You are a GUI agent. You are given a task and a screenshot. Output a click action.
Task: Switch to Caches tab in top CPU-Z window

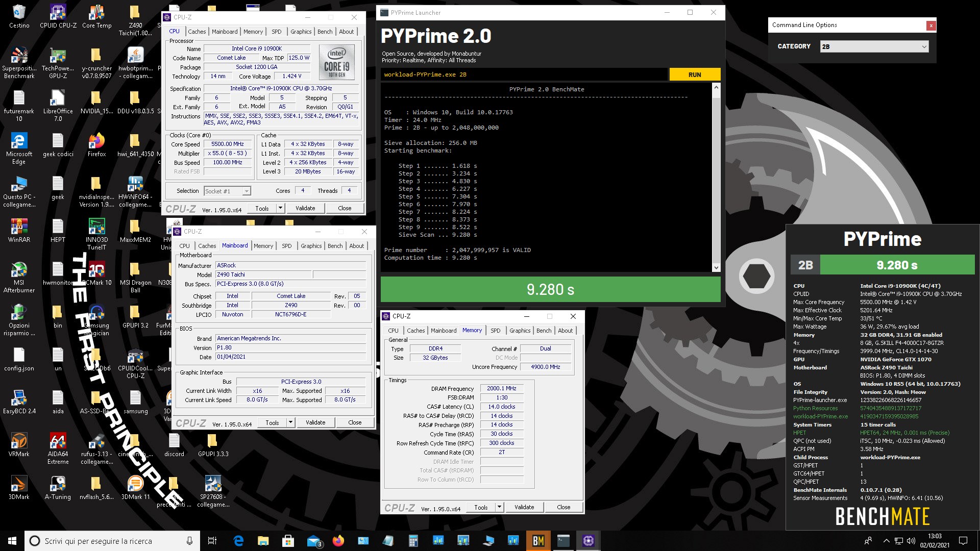click(197, 32)
